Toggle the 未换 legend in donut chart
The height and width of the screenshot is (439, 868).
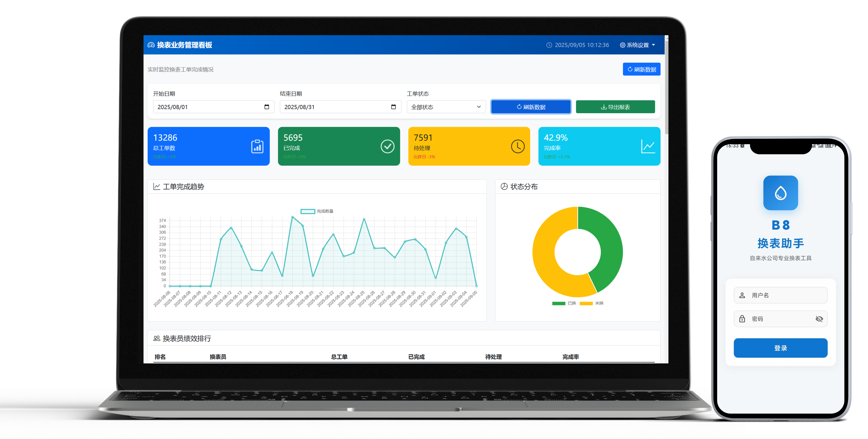(591, 303)
